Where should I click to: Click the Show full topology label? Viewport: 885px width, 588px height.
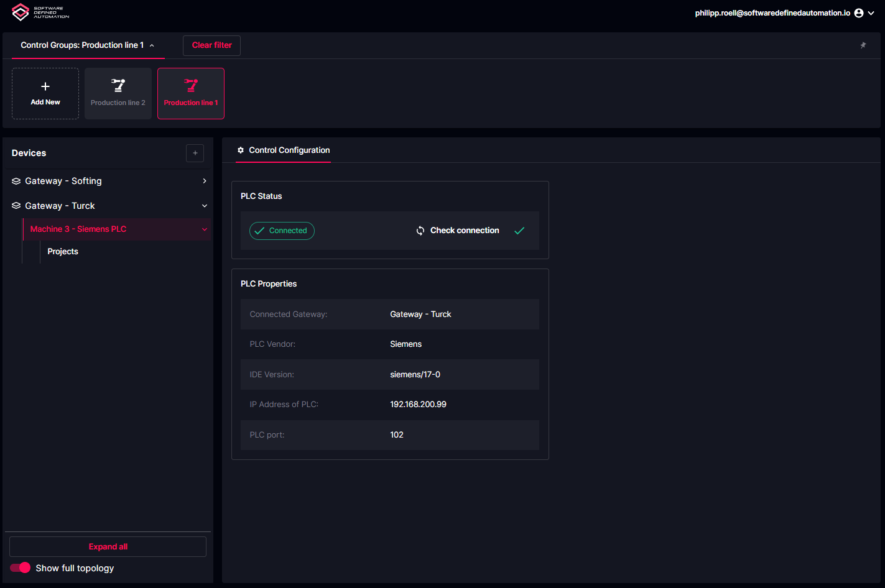click(x=75, y=568)
